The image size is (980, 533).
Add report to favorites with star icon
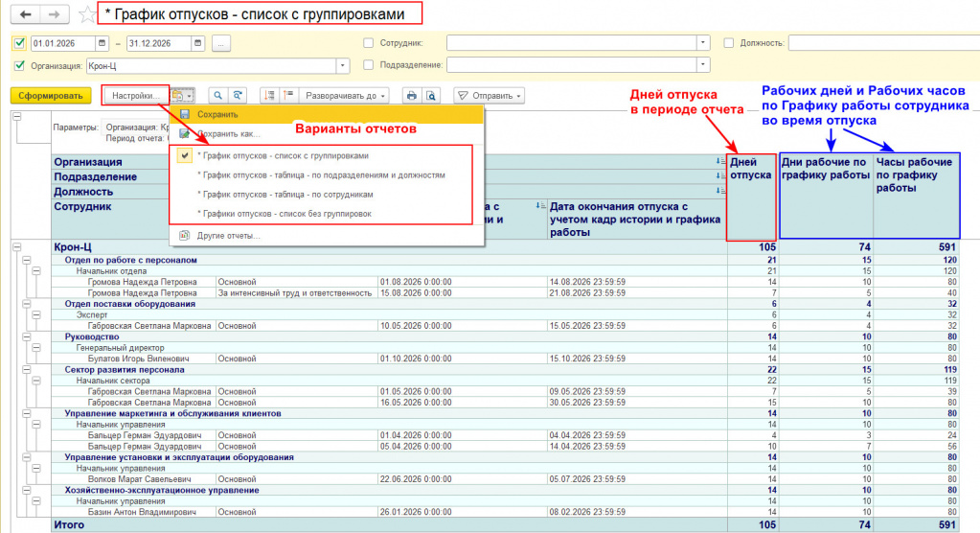point(86,15)
